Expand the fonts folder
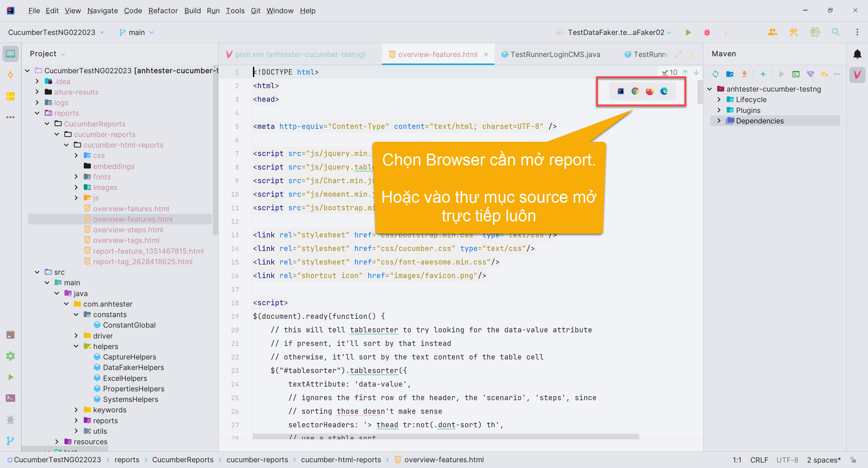Viewport: 868px width, 468px height. pos(76,177)
